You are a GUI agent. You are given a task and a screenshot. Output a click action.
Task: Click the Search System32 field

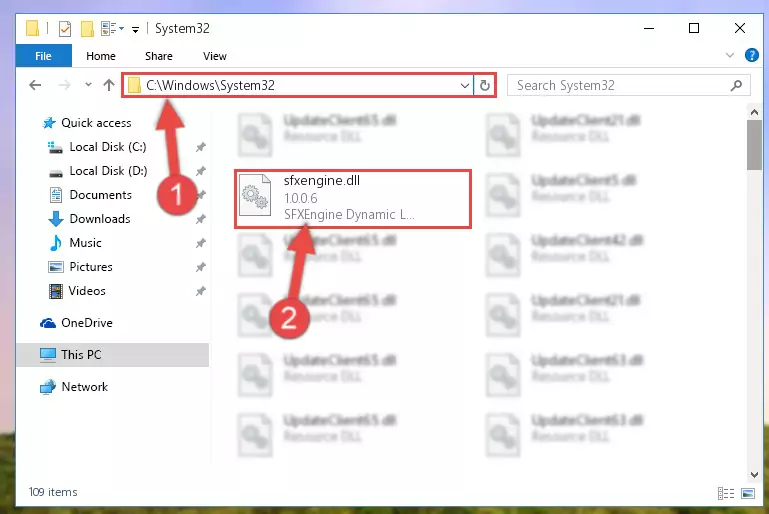pos(629,85)
